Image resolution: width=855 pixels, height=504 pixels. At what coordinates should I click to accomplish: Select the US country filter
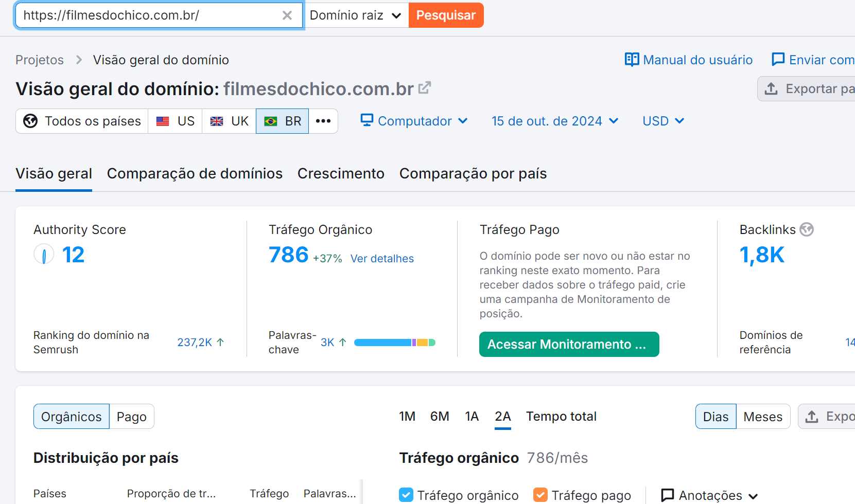point(175,121)
